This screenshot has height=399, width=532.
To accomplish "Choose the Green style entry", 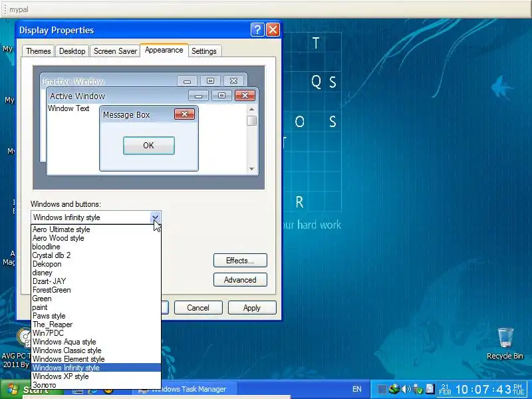I will 96,299.
